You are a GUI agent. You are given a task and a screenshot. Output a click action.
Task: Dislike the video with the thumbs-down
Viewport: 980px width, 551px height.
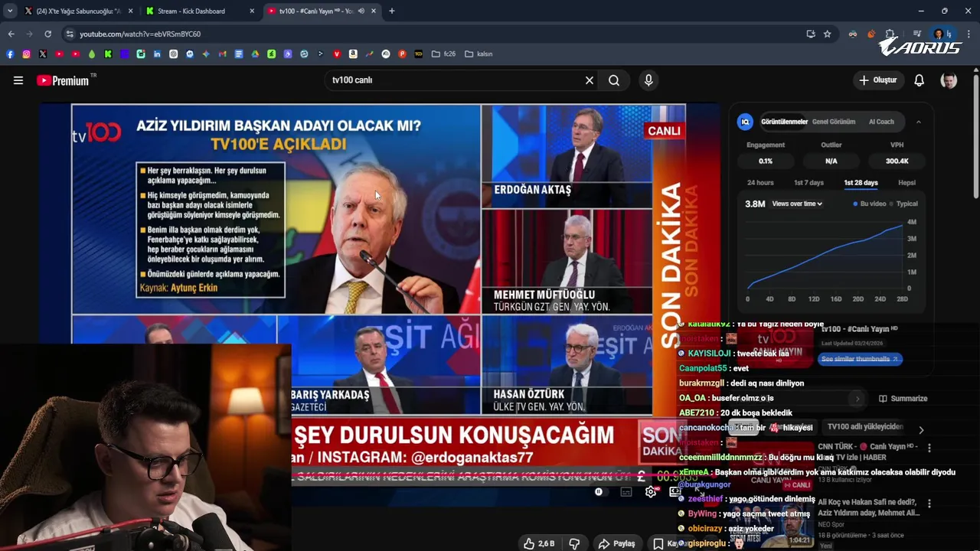click(x=574, y=543)
